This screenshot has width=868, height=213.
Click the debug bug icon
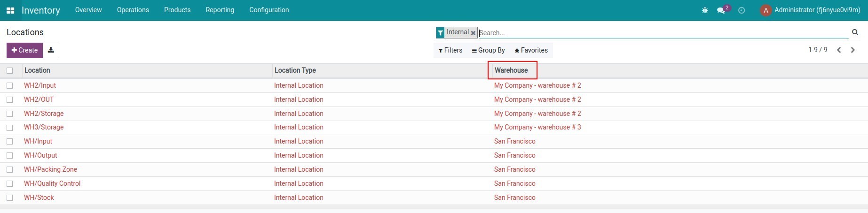(705, 10)
